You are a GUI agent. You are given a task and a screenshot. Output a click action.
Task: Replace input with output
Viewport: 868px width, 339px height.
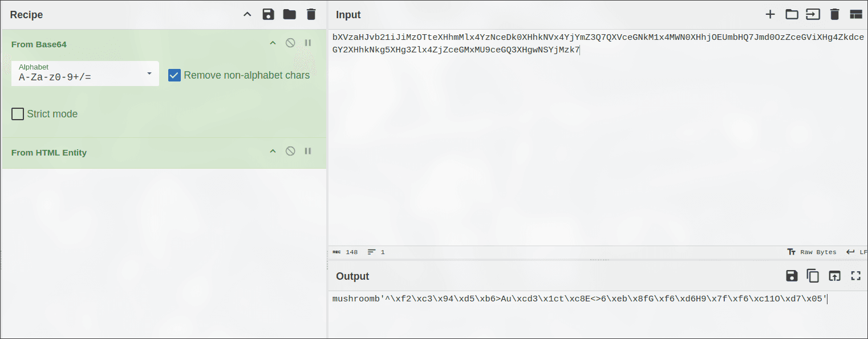click(x=834, y=276)
